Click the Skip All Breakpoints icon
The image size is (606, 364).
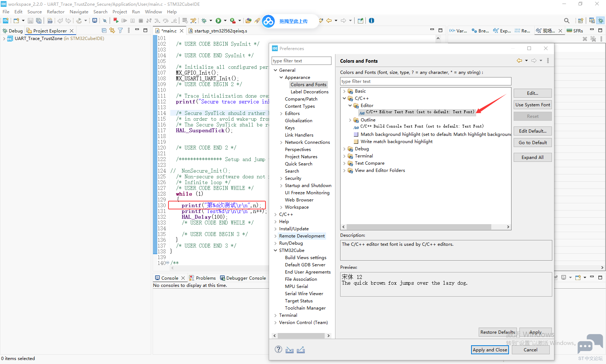[105, 21]
